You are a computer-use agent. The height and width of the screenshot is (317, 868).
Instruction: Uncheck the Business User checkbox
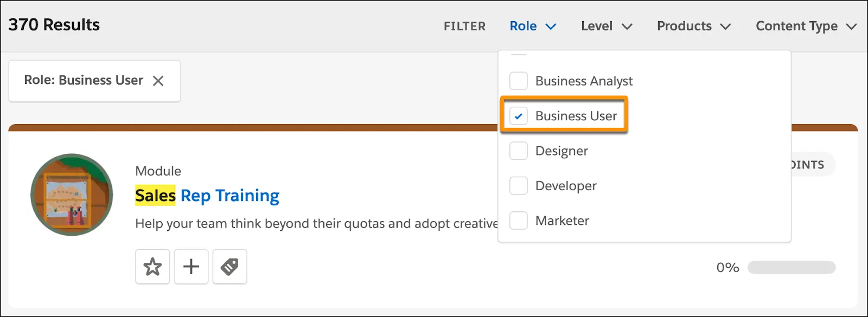click(x=519, y=116)
